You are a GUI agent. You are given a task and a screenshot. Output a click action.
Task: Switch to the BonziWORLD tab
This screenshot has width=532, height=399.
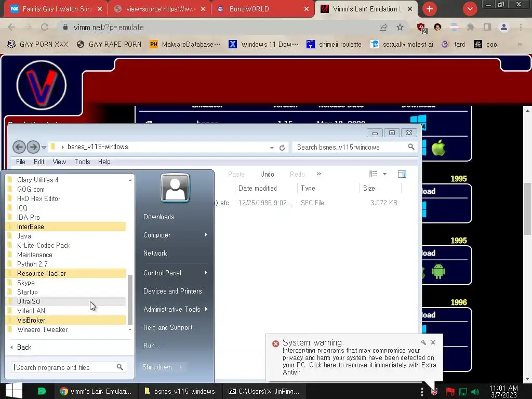(262, 9)
